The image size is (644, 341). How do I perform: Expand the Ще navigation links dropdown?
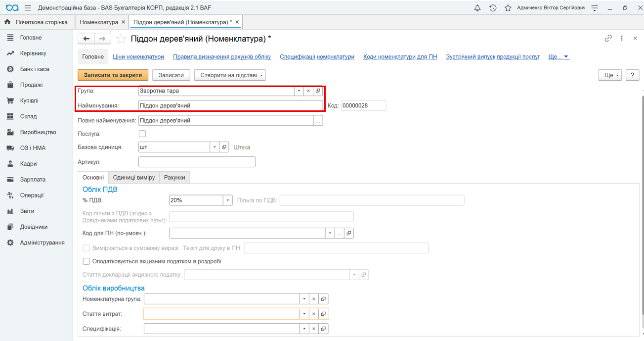pos(559,57)
